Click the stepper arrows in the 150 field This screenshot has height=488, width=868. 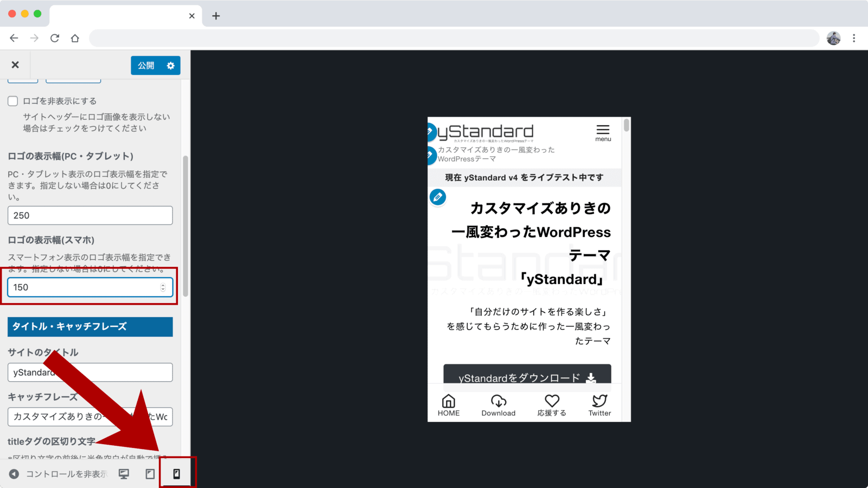click(163, 287)
